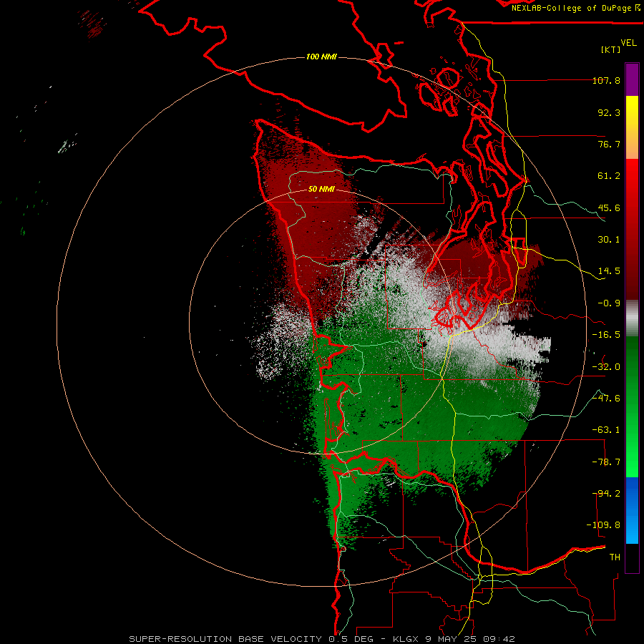The height and width of the screenshot is (644, 644).
Task: Pick the gray near-zero color bar segment
Action: click(x=632, y=318)
